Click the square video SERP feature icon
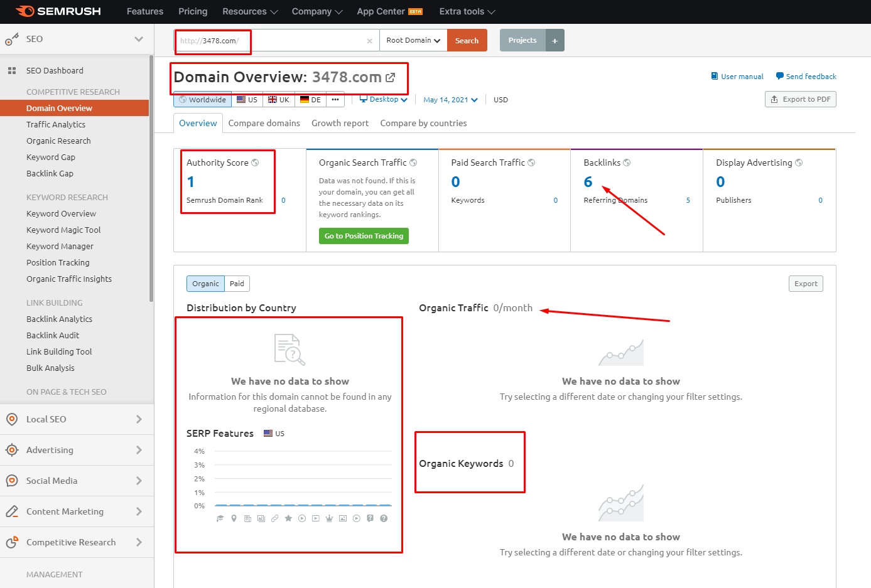Image resolution: width=871 pixels, height=588 pixels. 316,518
